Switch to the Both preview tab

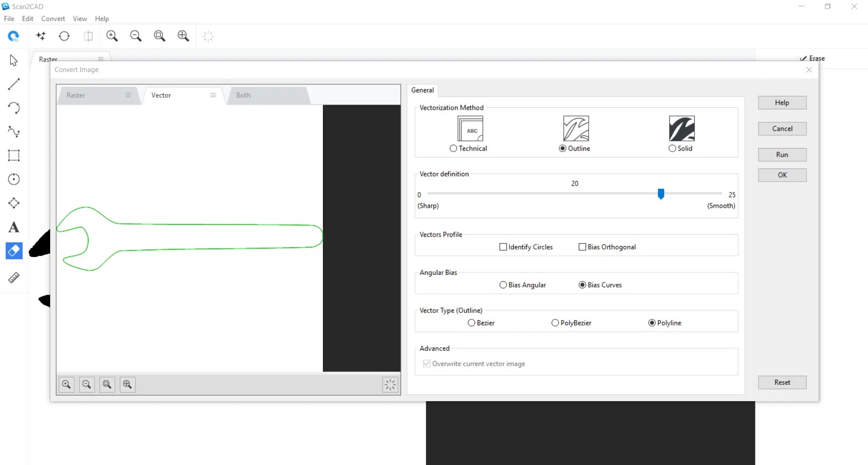[x=243, y=95]
